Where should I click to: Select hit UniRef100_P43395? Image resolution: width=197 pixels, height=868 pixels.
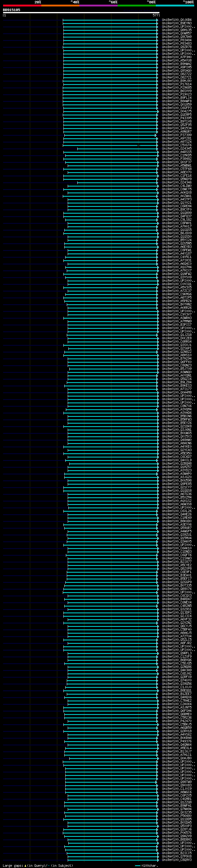pos(177,118)
